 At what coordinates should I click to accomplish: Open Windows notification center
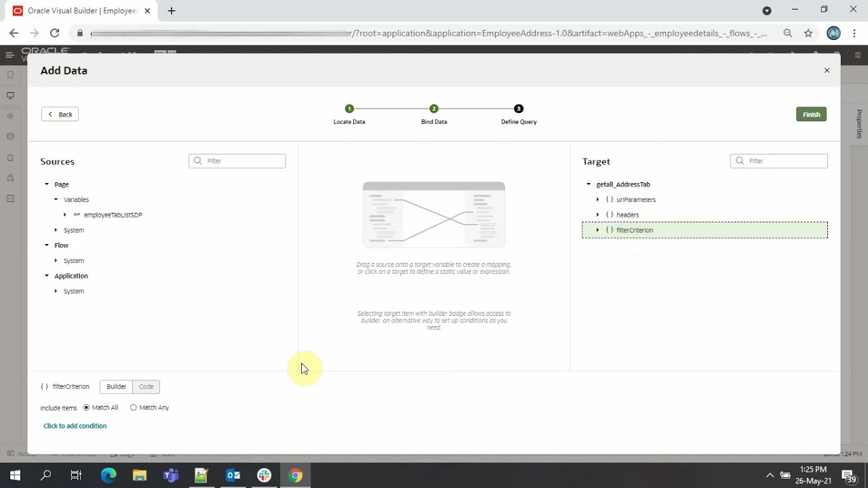point(849,475)
